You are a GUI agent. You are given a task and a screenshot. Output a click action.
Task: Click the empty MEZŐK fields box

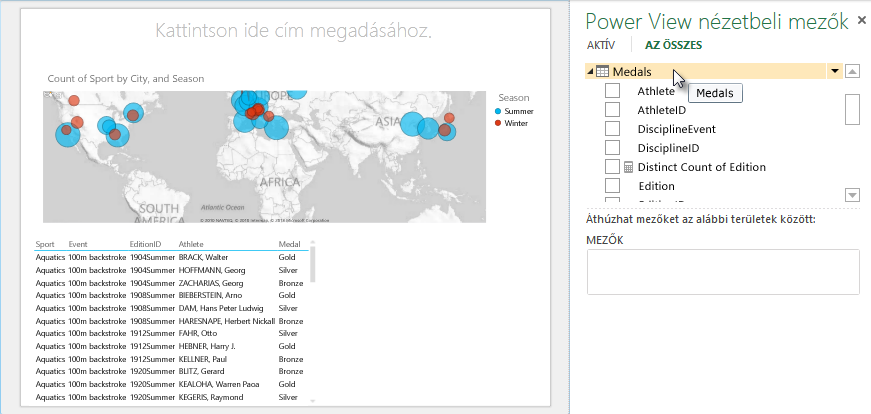[x=723, y=272]
